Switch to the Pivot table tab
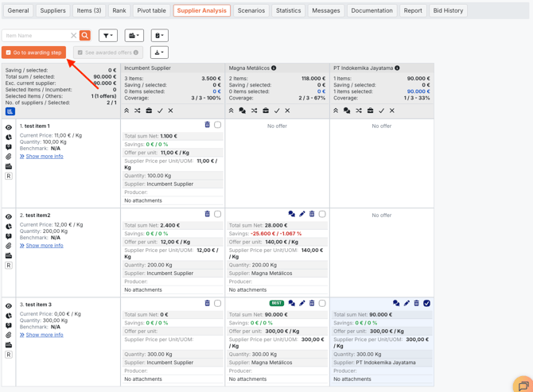 (151, 10)
